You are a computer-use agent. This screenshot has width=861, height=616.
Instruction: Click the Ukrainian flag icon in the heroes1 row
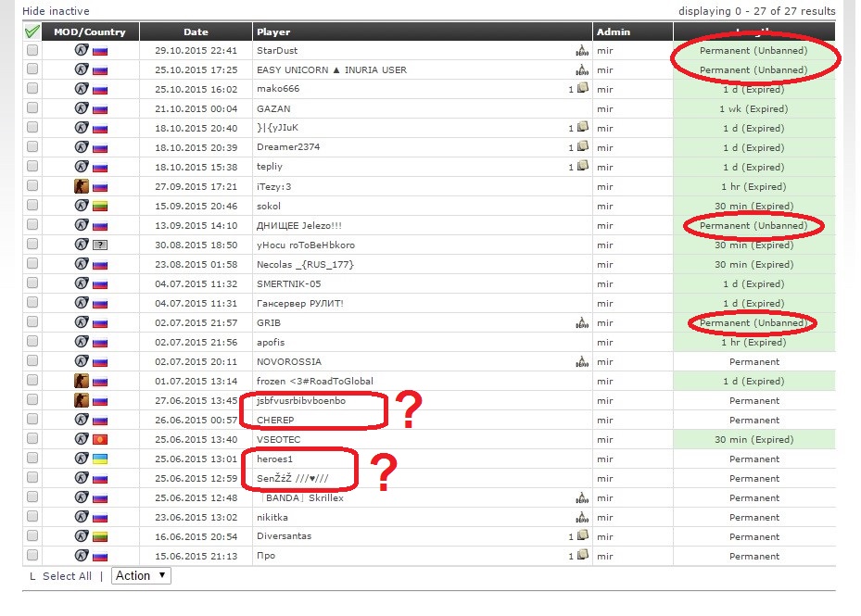click(x=100, y=459)
